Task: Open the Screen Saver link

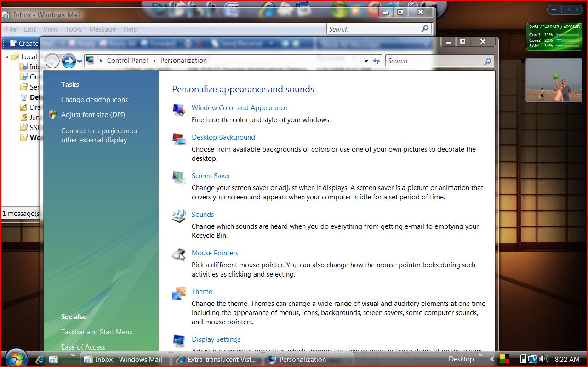Action: point(211,176)
